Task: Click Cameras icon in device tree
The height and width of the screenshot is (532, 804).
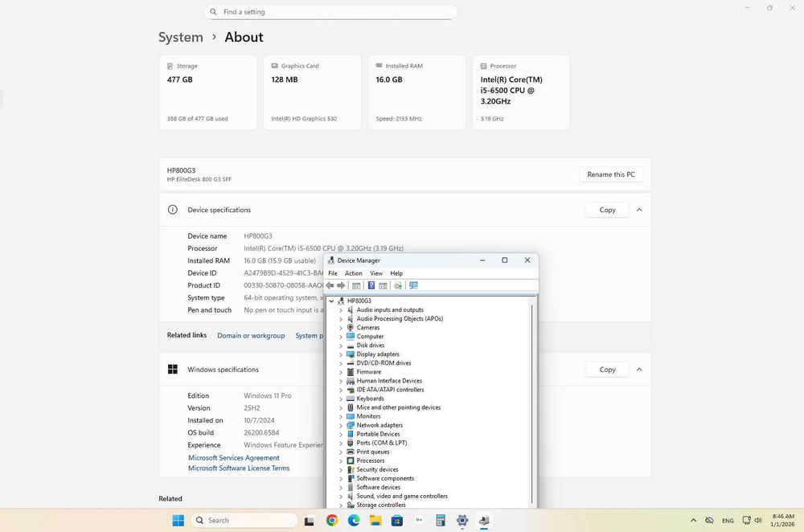Action: tap(351, 328)
